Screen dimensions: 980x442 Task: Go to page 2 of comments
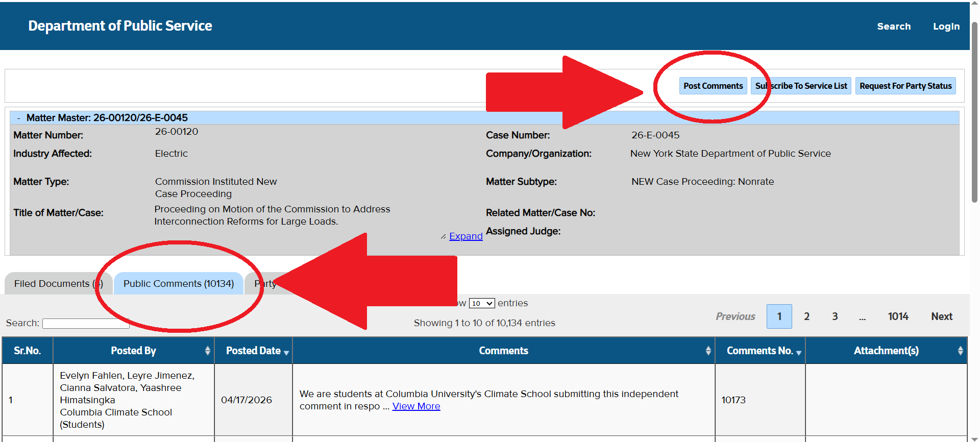point(806,316)
